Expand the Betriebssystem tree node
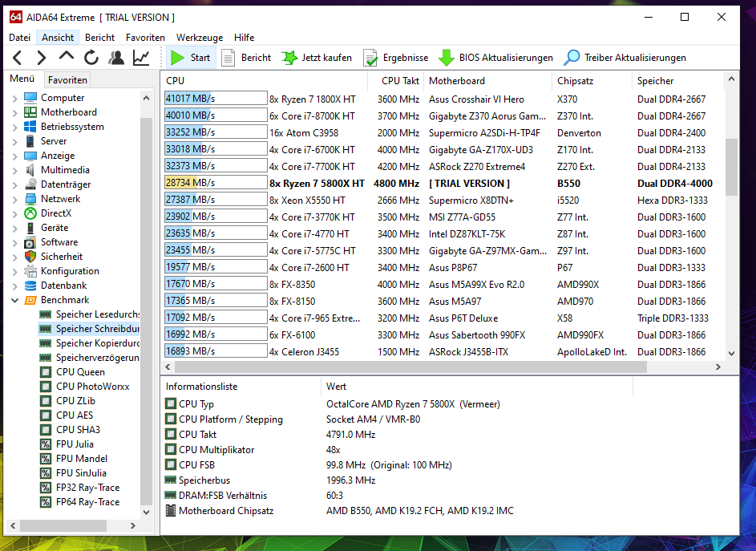Screen dimensions: 756x551 point(14,128)
